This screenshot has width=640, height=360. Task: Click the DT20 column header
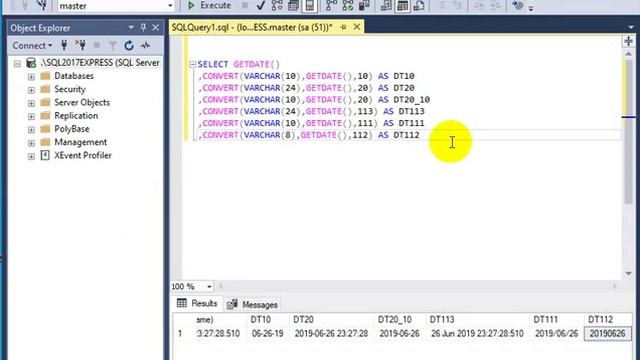pyautogui.click(x=331, y=320)
